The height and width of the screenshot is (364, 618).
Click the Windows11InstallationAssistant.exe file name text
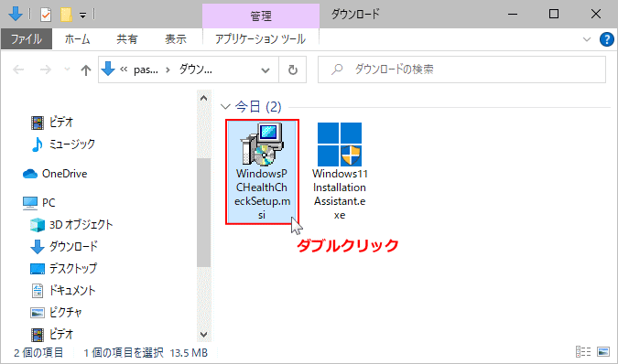[340, 195]
